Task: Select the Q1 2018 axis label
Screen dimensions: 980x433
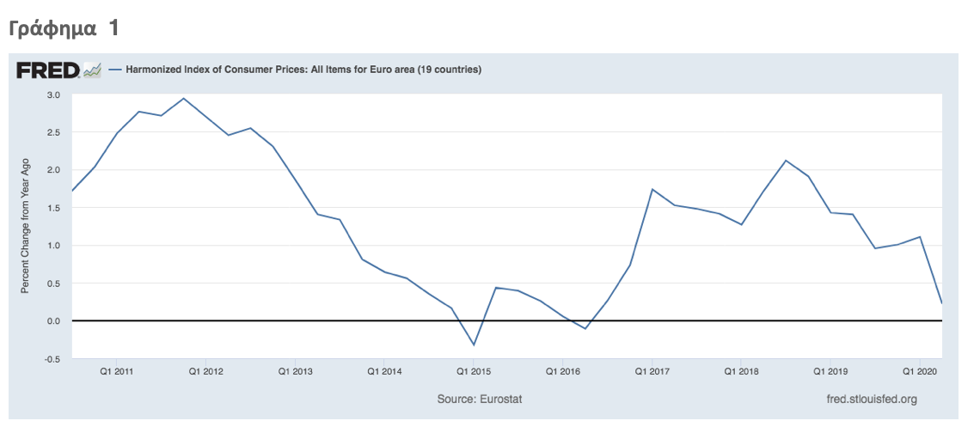Action: click(x=741, y=372)
